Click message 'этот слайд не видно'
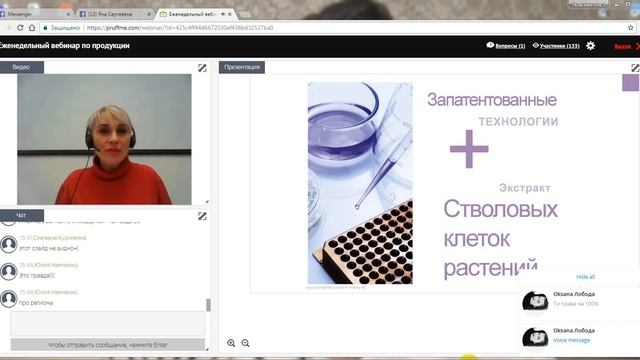Screen dimensions: 640x360 coord(49,248)
